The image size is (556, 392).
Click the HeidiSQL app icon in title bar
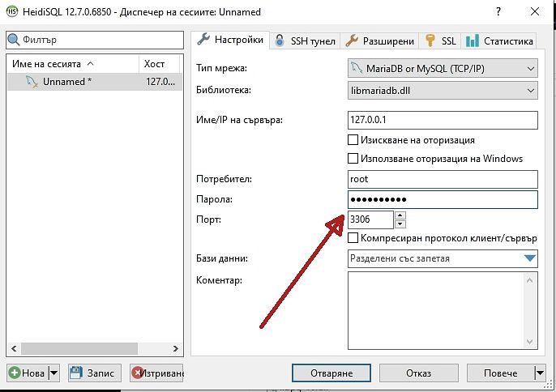[11, 11]
